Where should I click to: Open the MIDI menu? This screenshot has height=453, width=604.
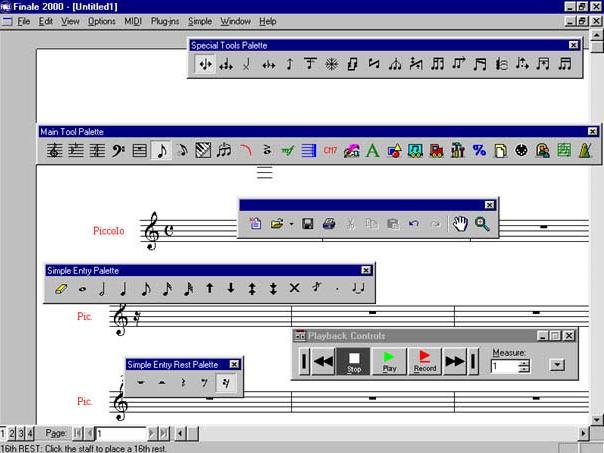pos(133,21)
